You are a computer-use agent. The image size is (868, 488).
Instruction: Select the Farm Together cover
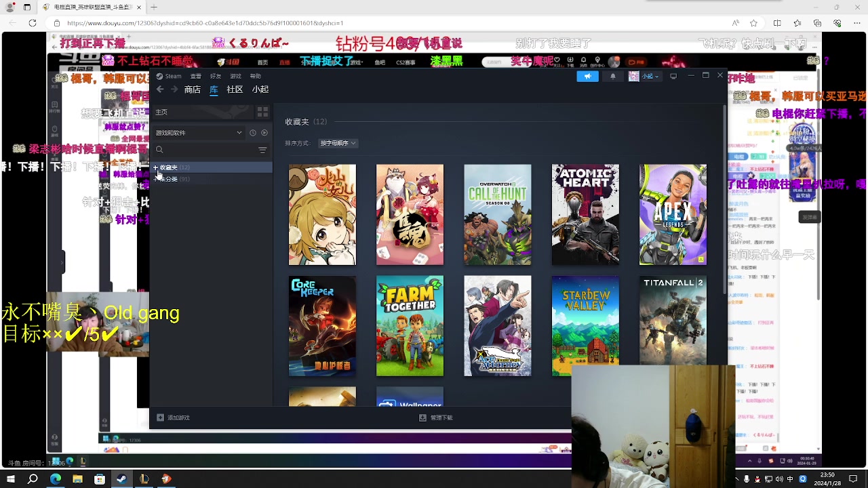[x=410, y=326]
